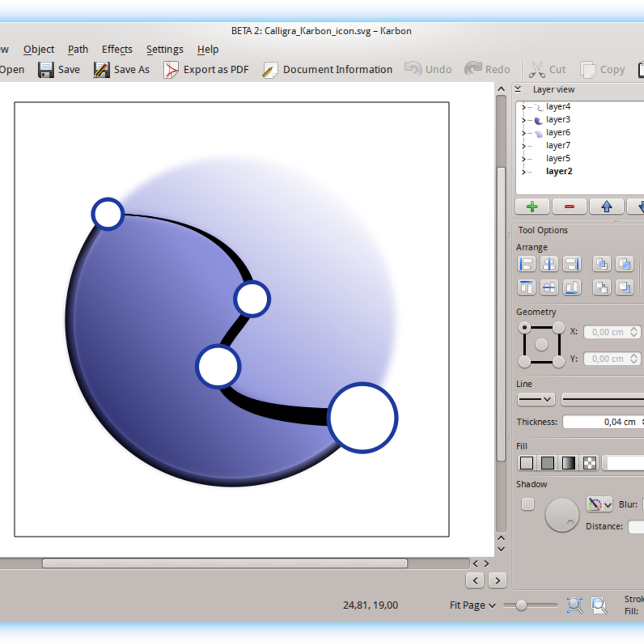
Task: Select layer2 in Layer view
Action: click(x=559, y=172)
